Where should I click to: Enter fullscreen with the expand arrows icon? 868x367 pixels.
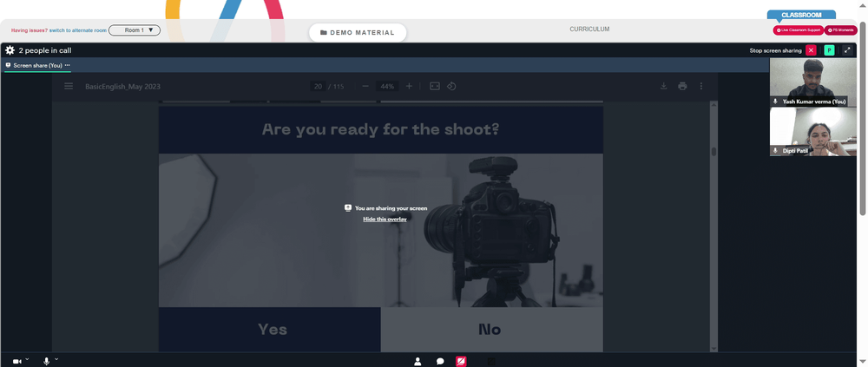847,50
